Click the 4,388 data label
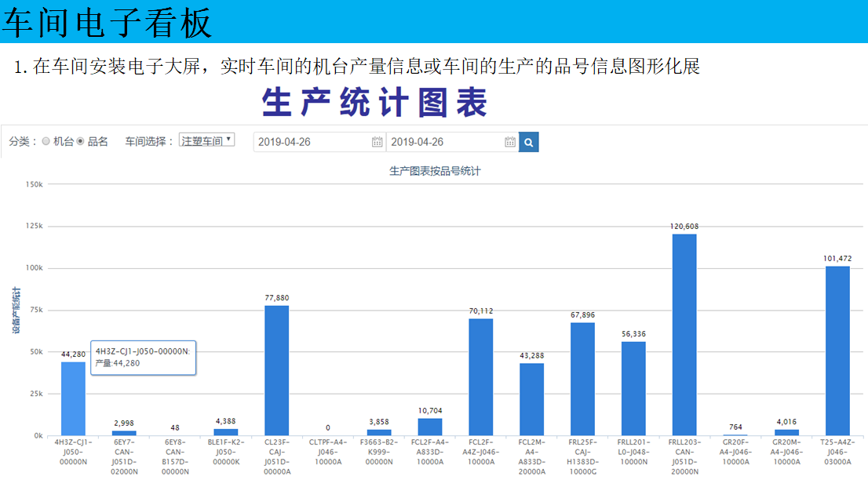 pyautogui.click(x=226, y=421)
